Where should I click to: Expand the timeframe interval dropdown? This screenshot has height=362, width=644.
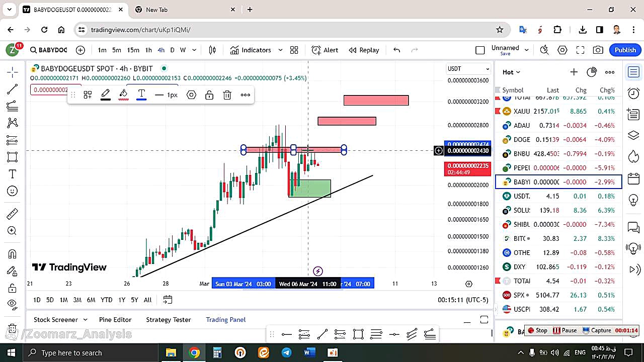194,50
